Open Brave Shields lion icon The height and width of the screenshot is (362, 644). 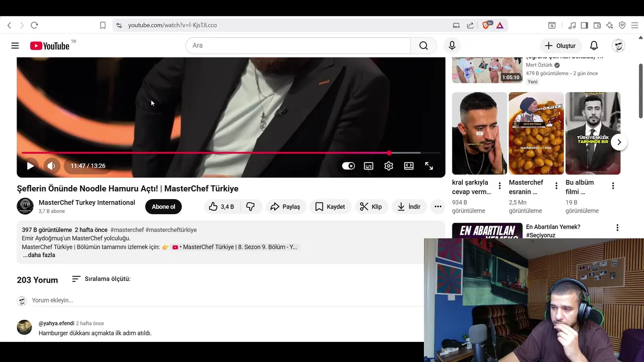[x=487, y=25]
